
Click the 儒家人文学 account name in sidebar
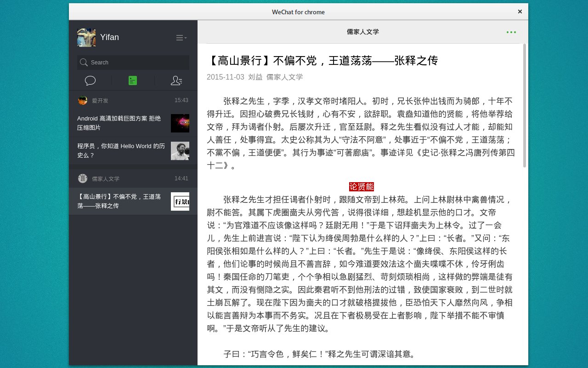click(106, 179)
